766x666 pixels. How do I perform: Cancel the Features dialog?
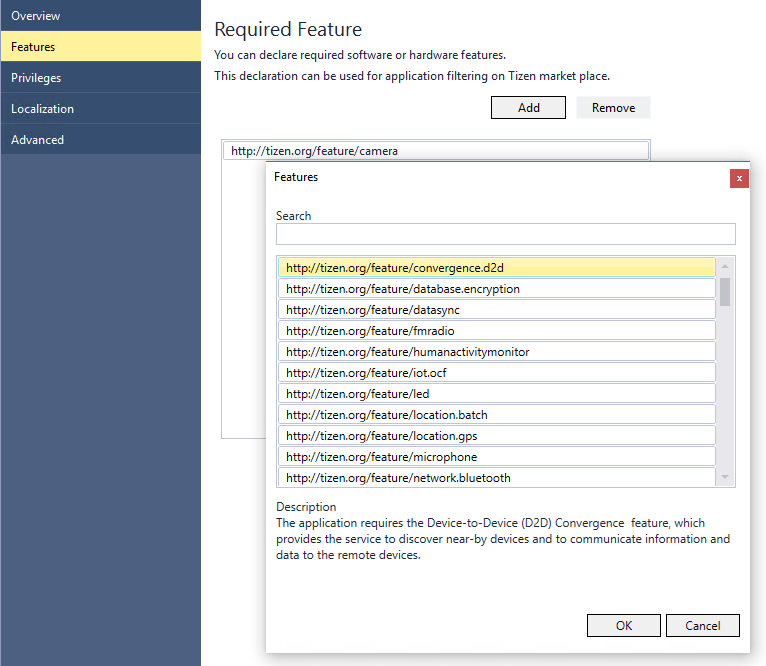tap(702, 626)
